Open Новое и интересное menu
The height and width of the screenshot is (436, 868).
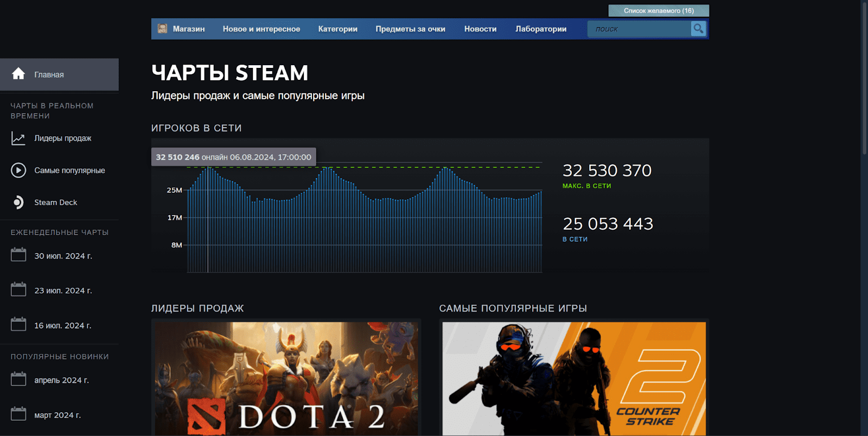261,29
